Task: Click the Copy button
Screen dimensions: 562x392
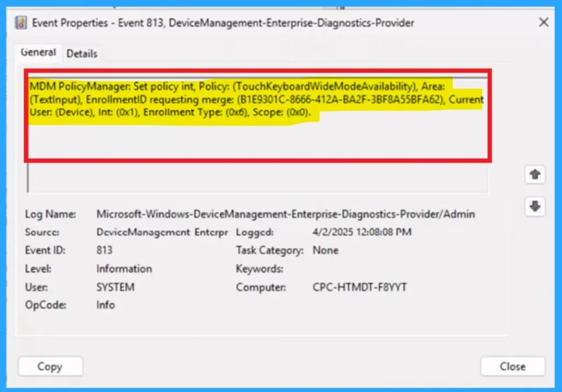Action: tap(50, 366)
